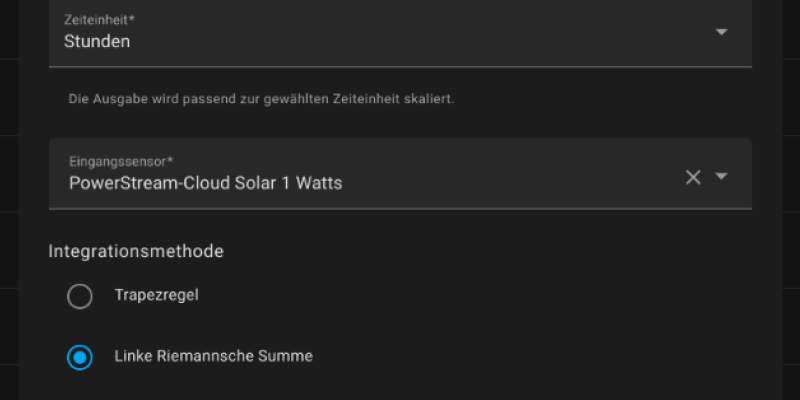The height and width of the screenshot is (400, 800).
Task: Click empty space right of Integrationsmethode heading
Action: [x=500, y=251]
